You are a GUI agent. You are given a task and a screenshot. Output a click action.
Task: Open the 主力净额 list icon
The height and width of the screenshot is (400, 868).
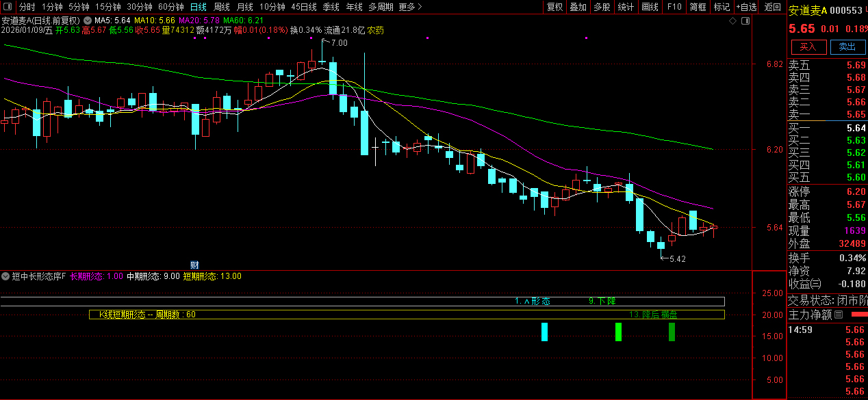click(x=838, y=315)
